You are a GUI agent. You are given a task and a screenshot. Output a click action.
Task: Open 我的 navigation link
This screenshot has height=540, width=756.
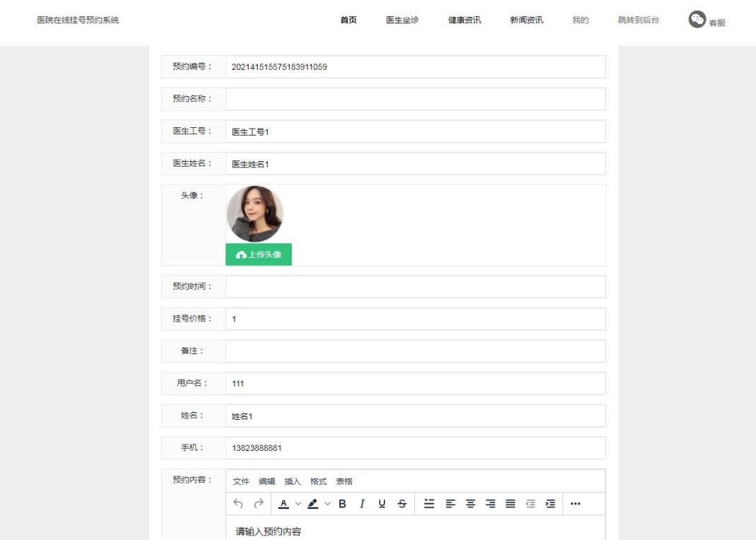[580, 20]
